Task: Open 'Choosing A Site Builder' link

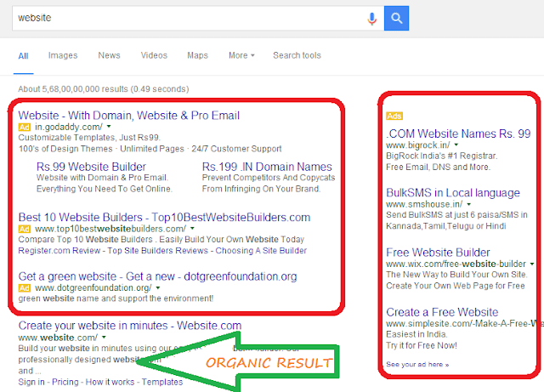Action: point(261,251)
